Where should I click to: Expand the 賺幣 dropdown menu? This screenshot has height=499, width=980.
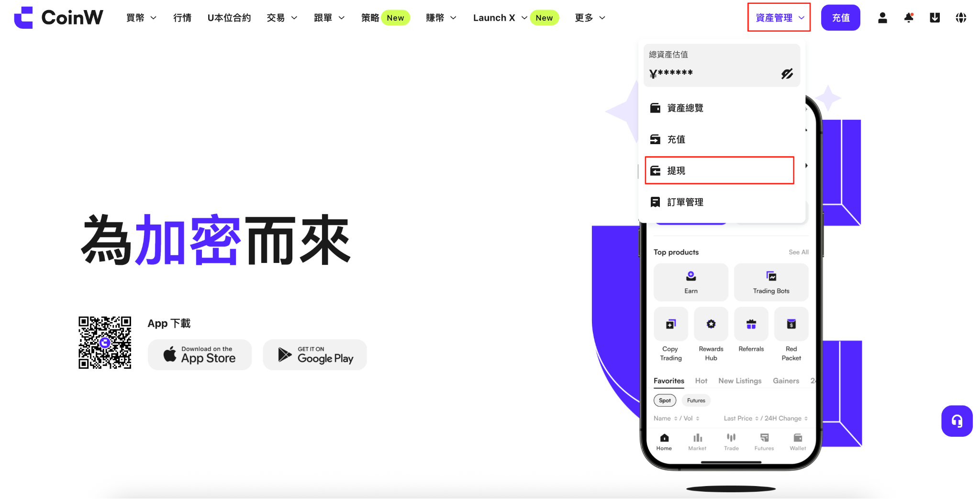click(x=441, y=18)
